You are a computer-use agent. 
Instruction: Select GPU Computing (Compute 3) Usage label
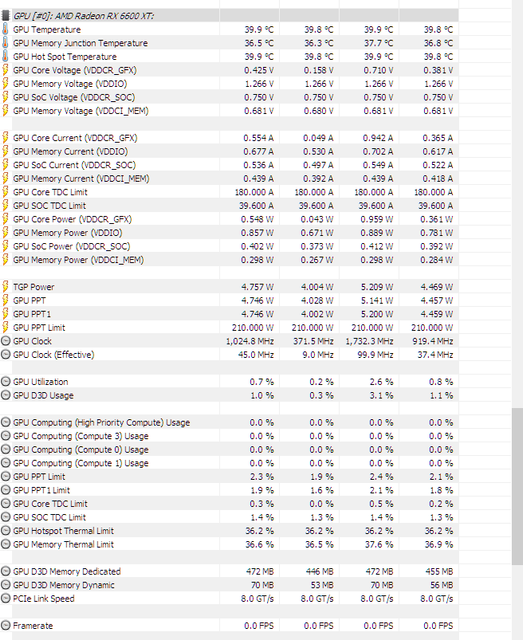[x=81, y=436]
